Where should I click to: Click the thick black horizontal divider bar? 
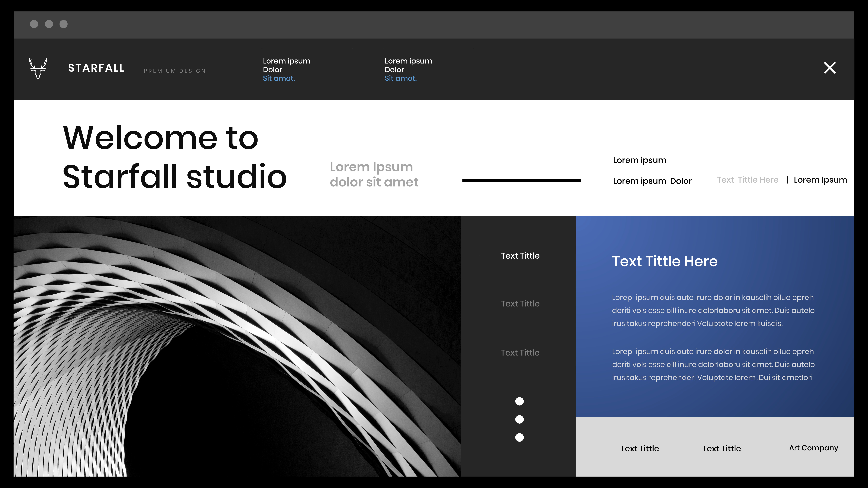coord(521,180)
